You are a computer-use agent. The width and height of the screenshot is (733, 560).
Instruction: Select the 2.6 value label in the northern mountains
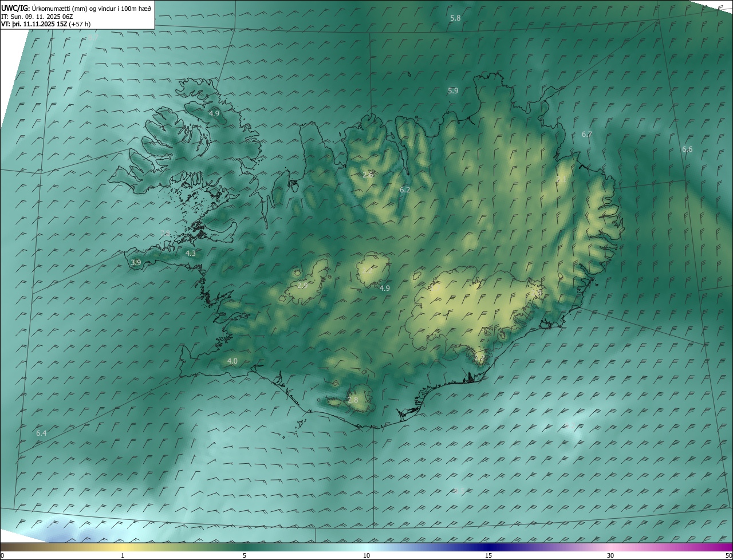(x=368, y=174)
